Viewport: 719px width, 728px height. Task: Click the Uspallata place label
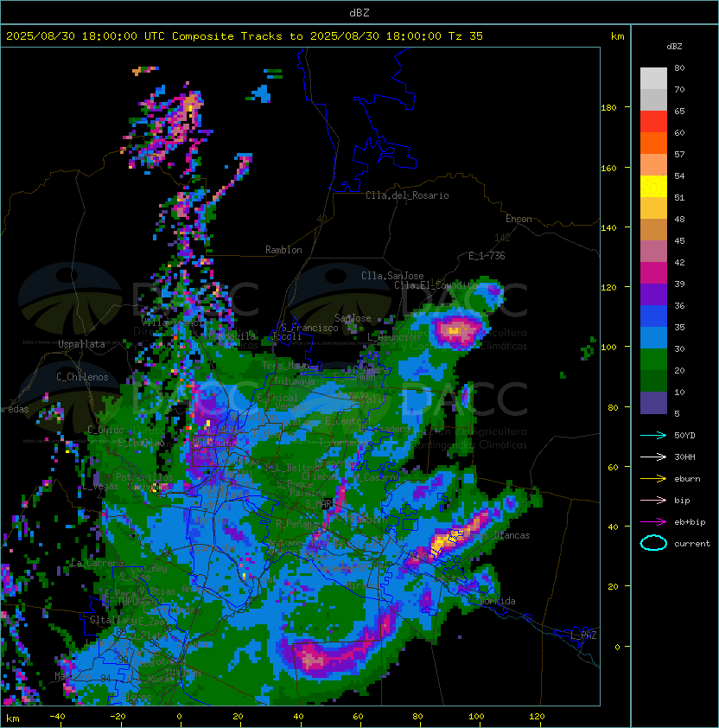coord(81,344)
